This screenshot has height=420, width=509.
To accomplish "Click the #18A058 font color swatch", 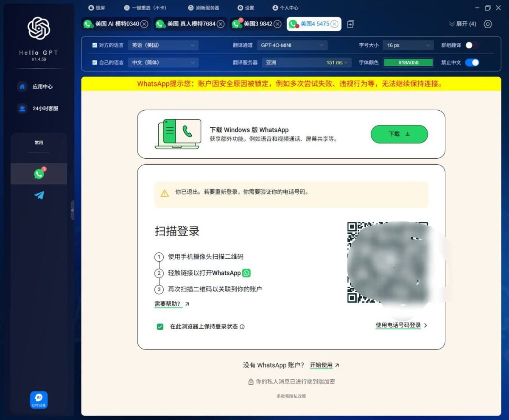I will (408, 62).
